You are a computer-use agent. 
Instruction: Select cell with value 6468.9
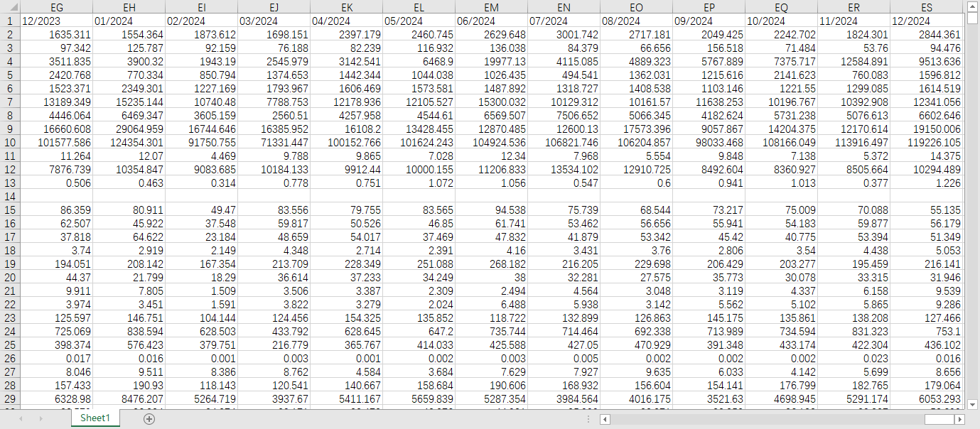coord(419,61)
